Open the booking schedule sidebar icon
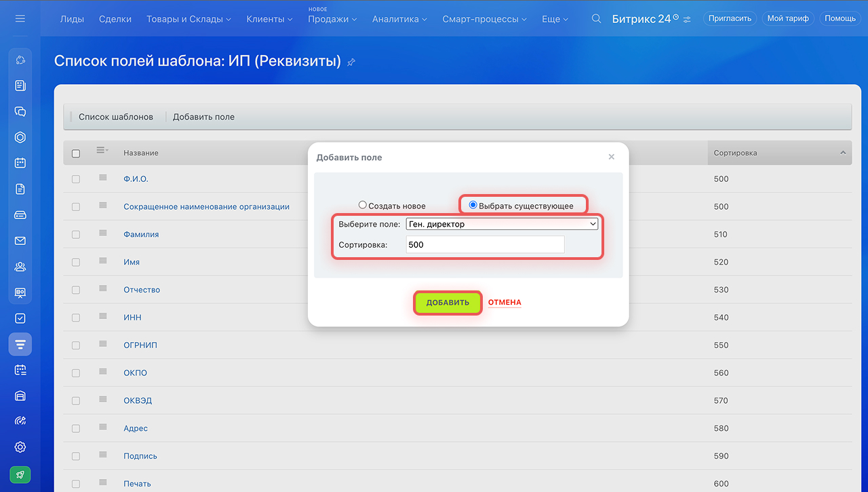The image size is (868, 492). coord(20,370)
